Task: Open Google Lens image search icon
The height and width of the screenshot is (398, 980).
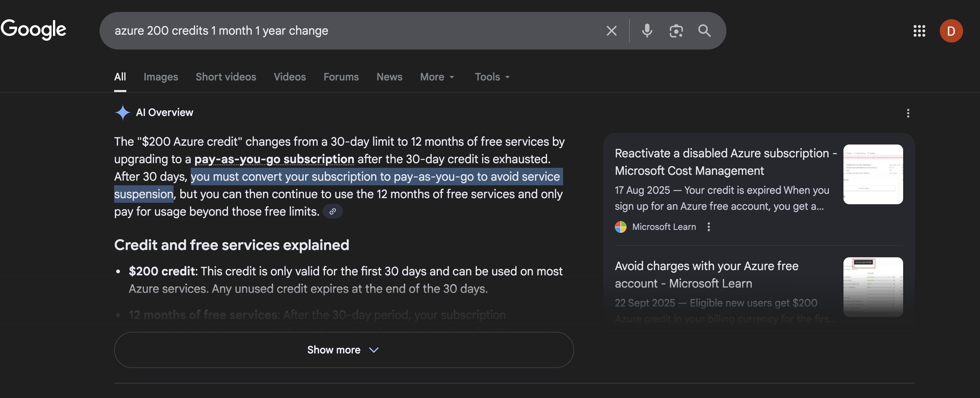Action: tap(676, 31)
